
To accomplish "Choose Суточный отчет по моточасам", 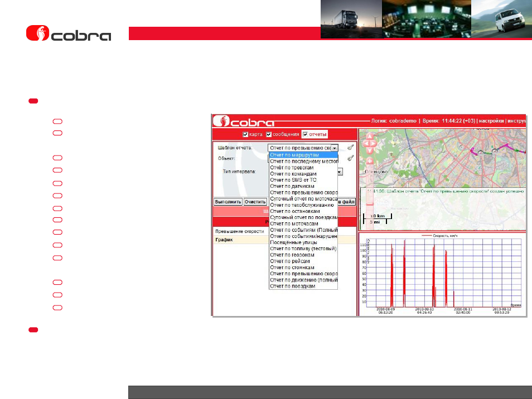I will click(x=303, y=198).
